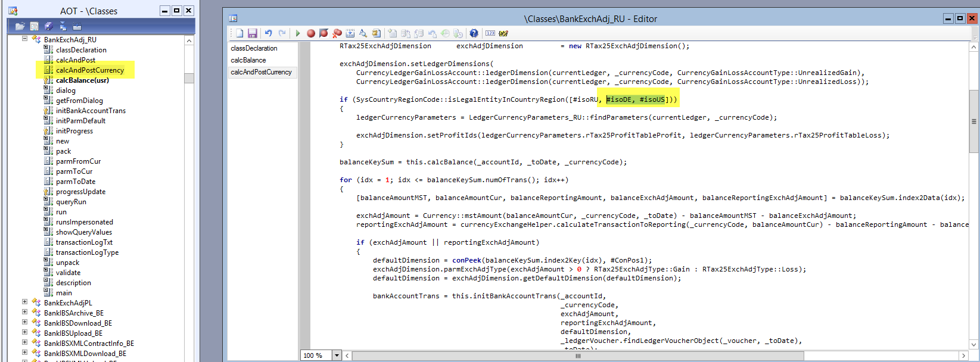Click the editor horizontal scrollbar thumb
This screenshot has width=980, height=362.
coord(577,355)
